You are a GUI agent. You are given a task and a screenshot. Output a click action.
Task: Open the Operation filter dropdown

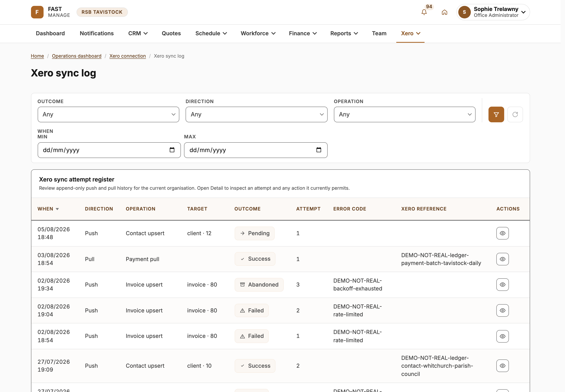click(x=405, y=114)
